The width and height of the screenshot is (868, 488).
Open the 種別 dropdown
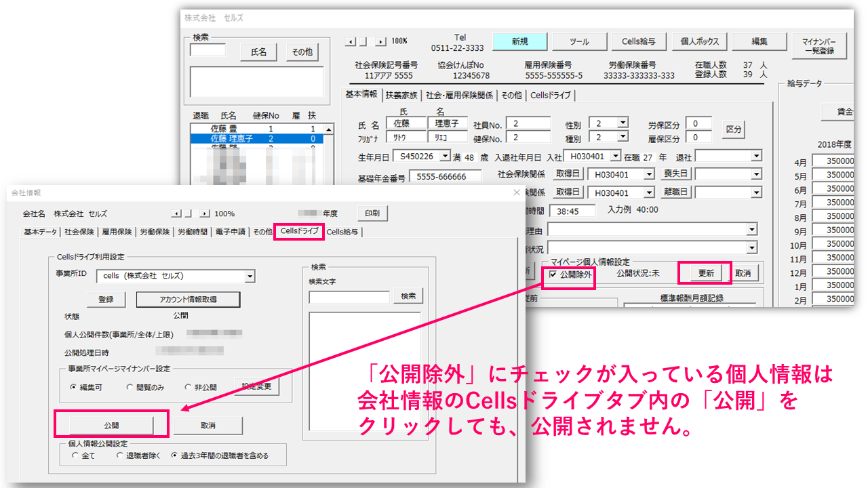point(623,137)
